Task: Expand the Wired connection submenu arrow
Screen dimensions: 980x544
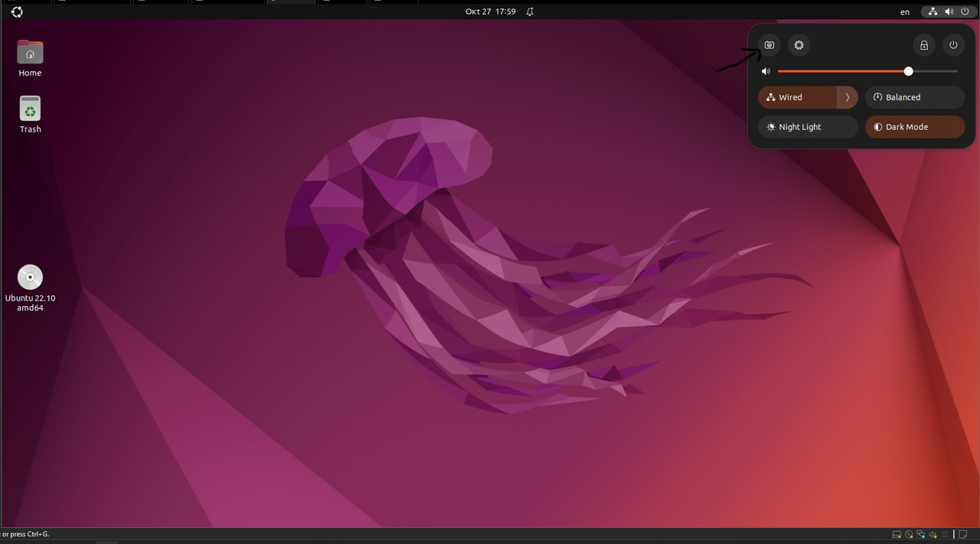Action: click(848, 97)
